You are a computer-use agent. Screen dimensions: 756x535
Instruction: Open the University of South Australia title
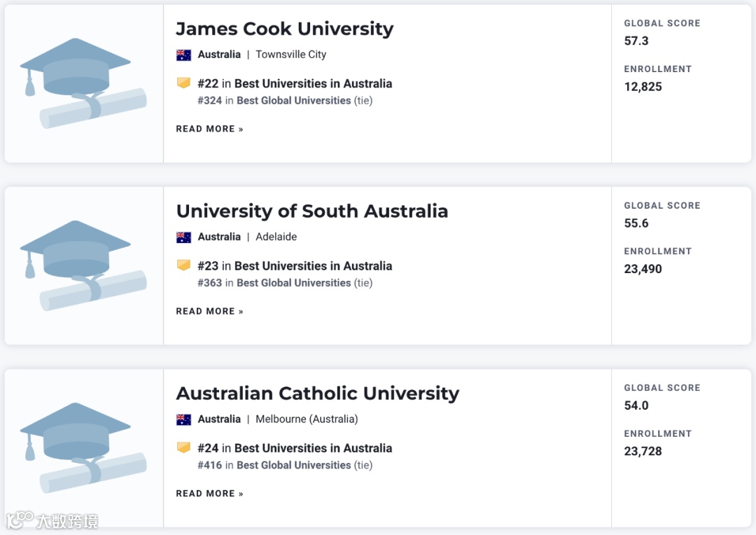[311, 211]
